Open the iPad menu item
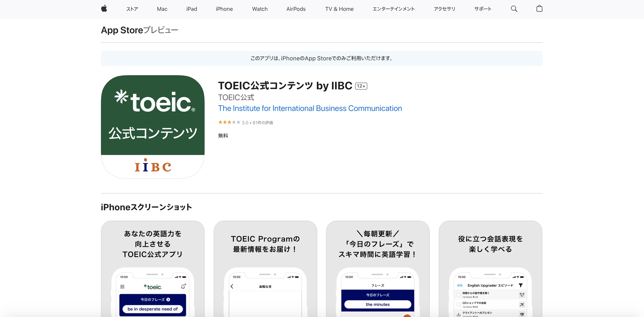 pyautogui.click(x=192, y=9)
